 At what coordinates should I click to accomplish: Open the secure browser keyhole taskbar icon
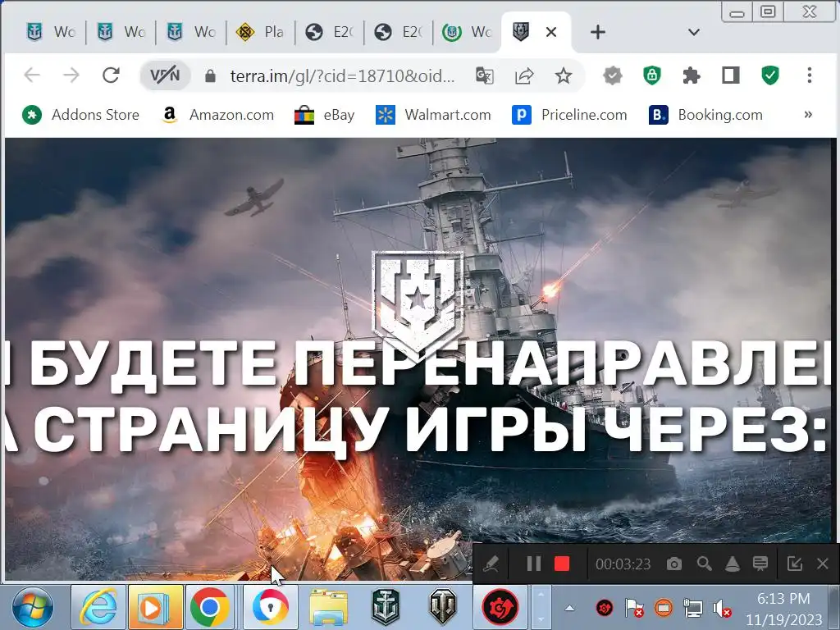click(270, 608)
